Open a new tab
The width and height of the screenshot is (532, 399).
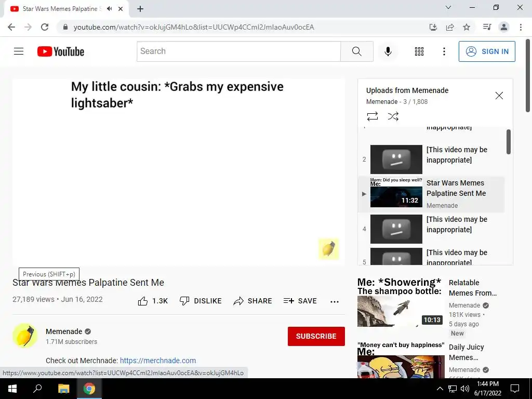pos(140,9)
